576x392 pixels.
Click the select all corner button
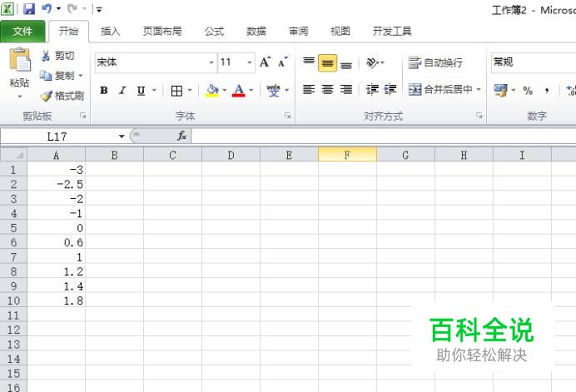coord(13,155)
